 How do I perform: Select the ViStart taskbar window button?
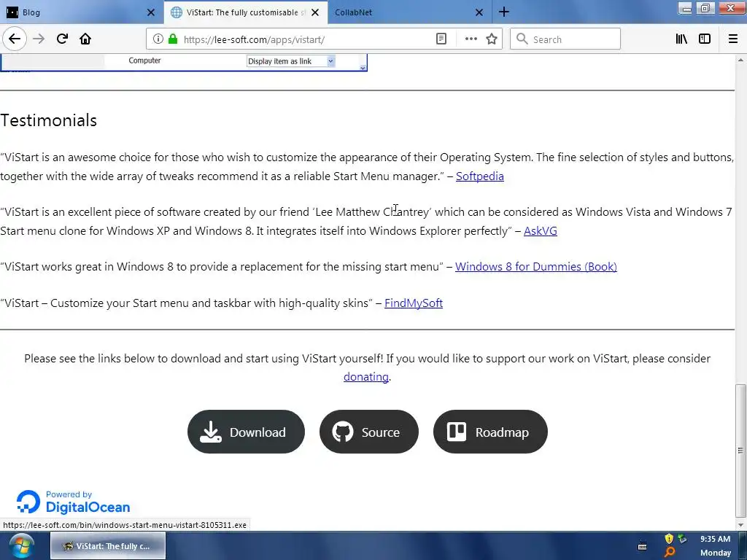coord(108,545)
